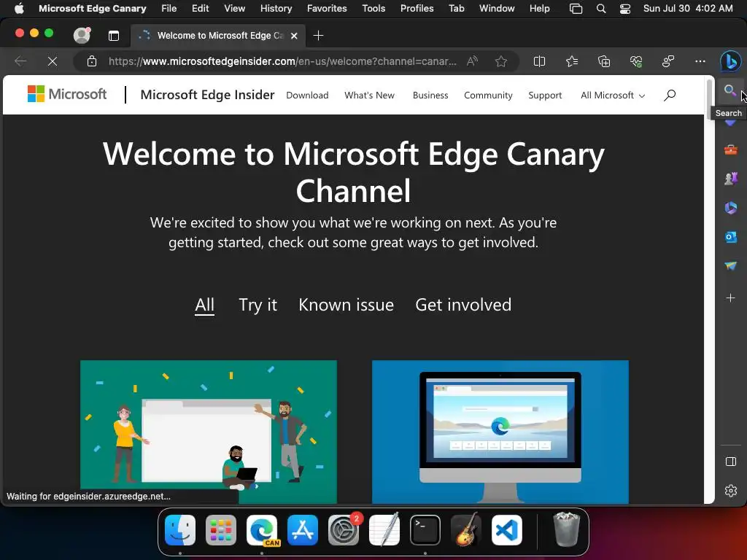Toggle Split screen icon in toolbar
This screenshot has height=560, width=747.
pyautogui.click(x=539, y=61)
